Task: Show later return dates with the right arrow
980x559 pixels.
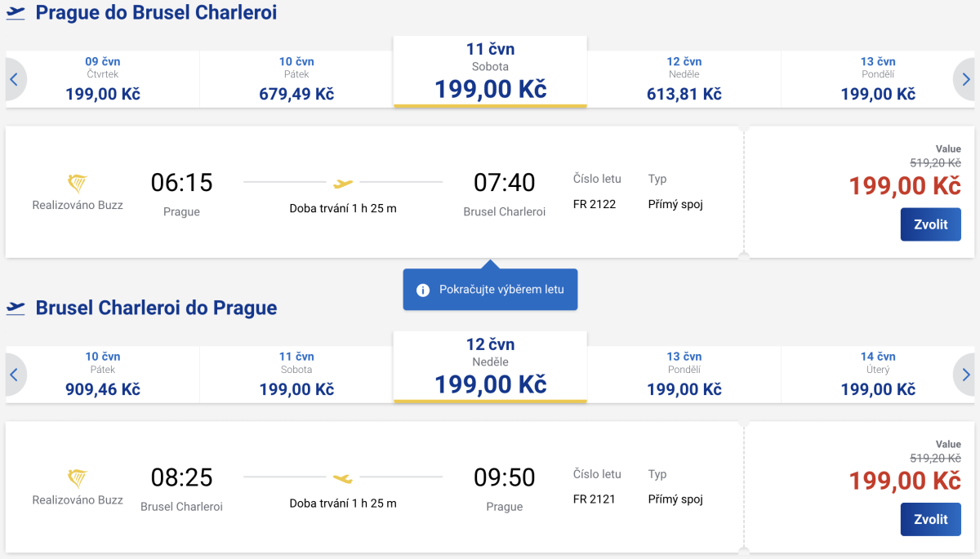Action: (966, 375)
